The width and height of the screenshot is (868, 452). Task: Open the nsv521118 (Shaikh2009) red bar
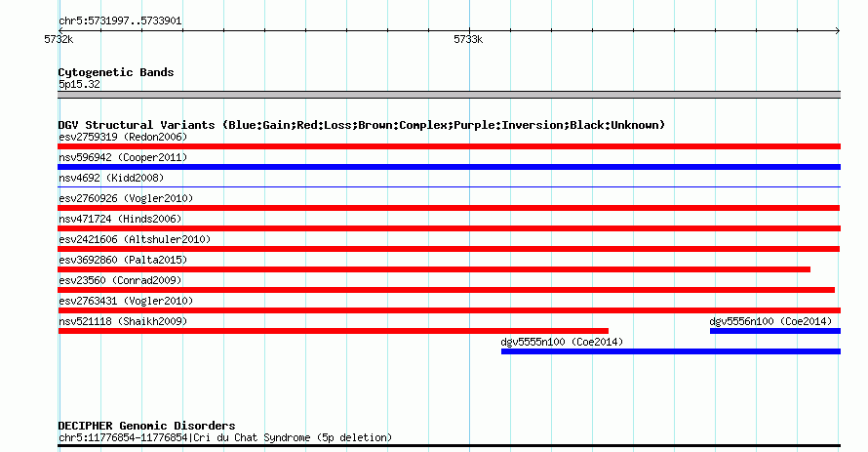pyautogui.click(x=334, y=331)
